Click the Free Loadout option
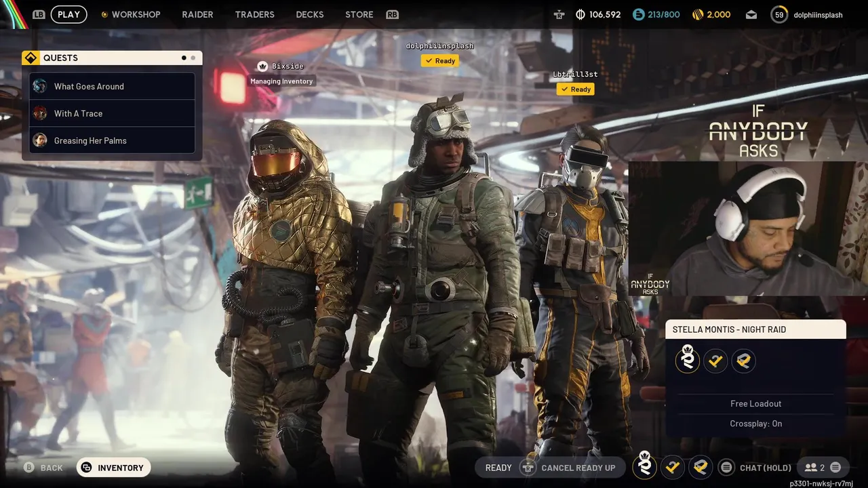 pos(756,403)
